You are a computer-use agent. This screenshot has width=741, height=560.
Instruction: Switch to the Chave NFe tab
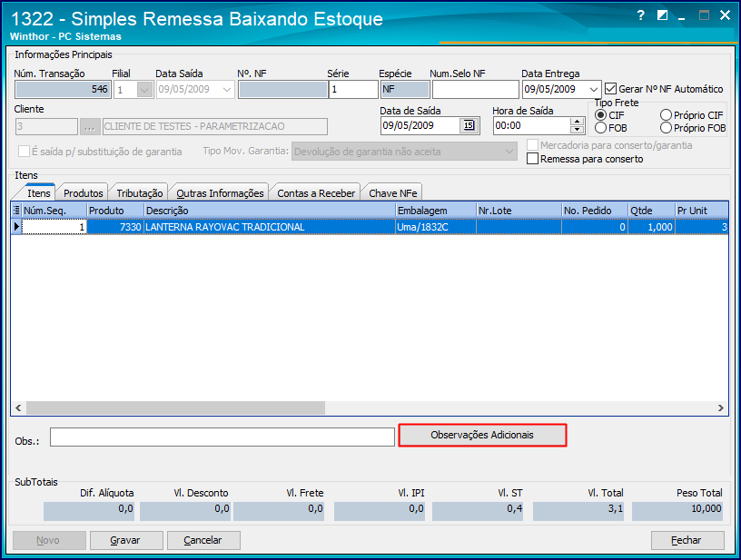coord(392,193)
